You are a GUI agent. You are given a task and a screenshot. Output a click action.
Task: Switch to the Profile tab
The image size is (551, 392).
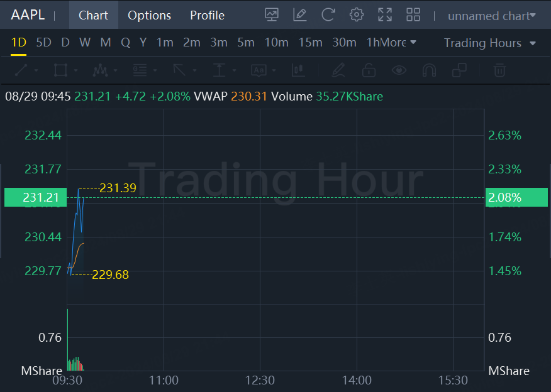(207, 15)
